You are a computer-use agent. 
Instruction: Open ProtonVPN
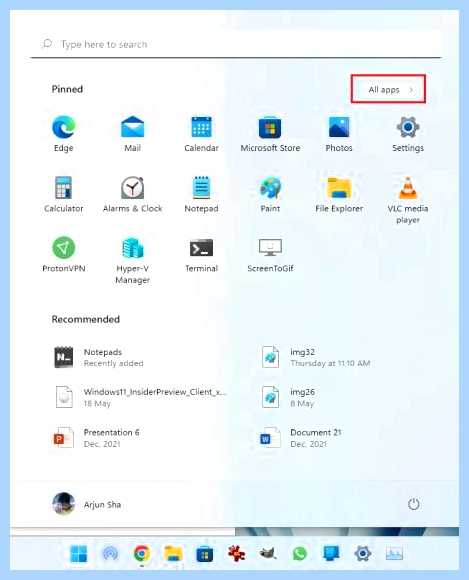click(64, 254)
